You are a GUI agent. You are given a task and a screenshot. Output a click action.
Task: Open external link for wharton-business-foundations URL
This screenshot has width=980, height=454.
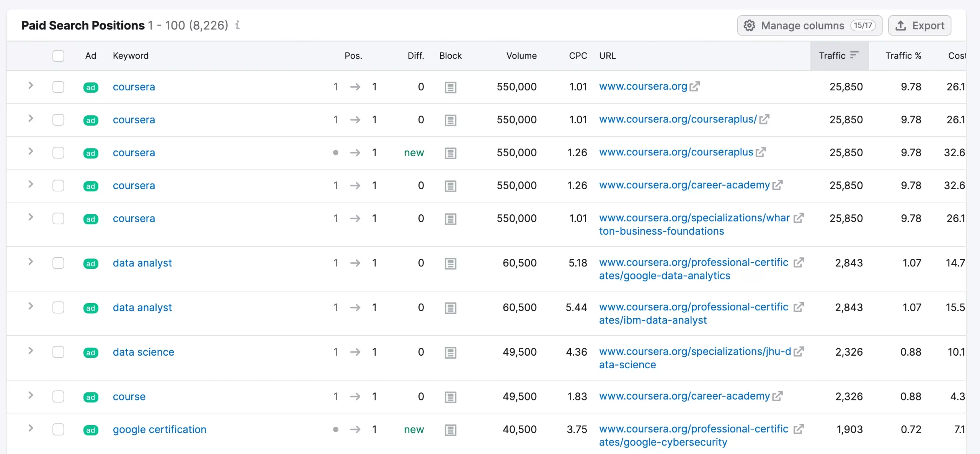pyautogui.click(x=799, y=218)
